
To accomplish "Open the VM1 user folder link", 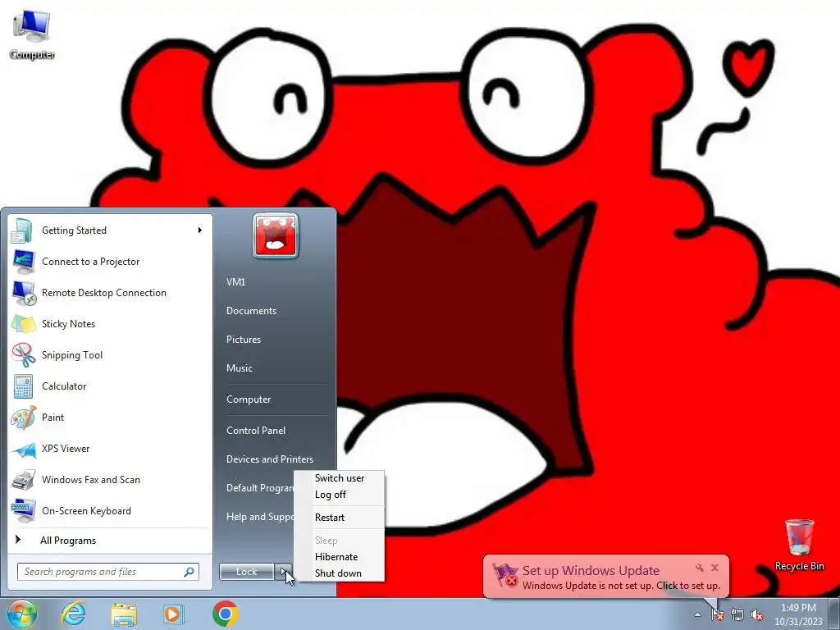I will pyautogui.click(x=235, y=282).
